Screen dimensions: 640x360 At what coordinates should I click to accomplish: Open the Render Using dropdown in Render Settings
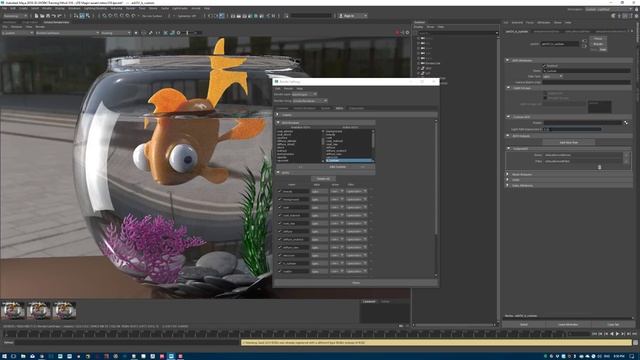click(310, 101)
